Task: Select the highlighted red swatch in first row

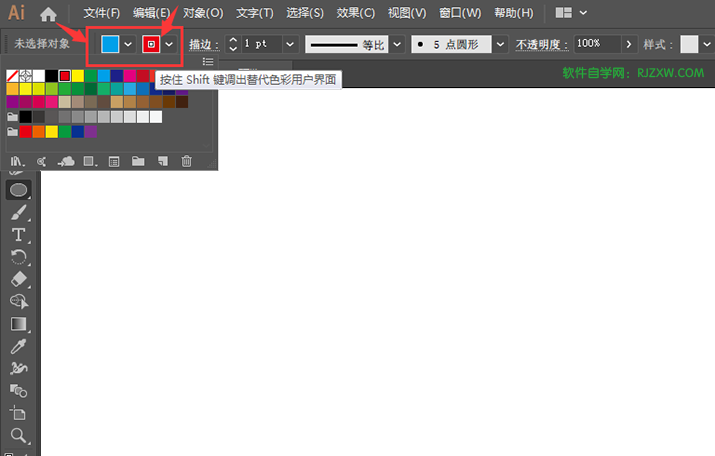Action: pyautogui.click(x=65, y=76)
